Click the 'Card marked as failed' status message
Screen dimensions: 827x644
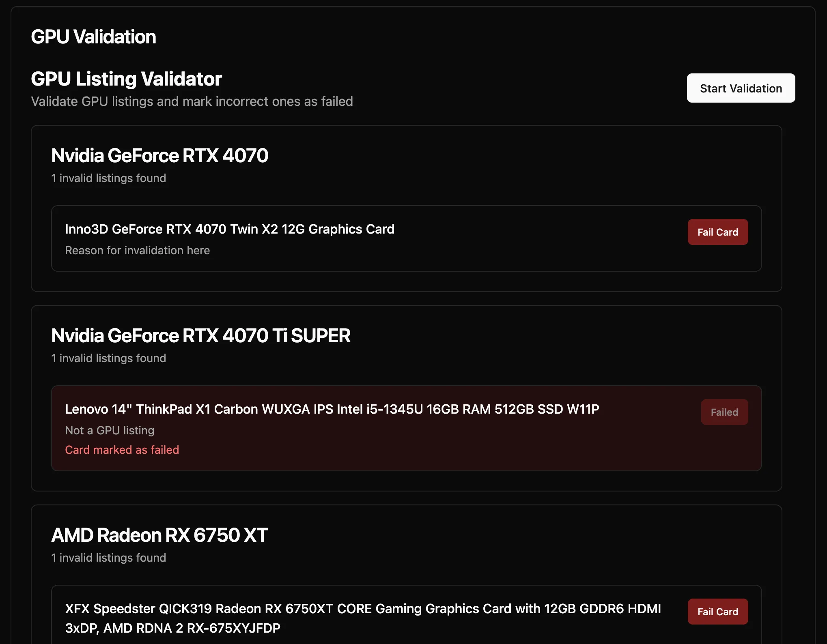[122, 450]
